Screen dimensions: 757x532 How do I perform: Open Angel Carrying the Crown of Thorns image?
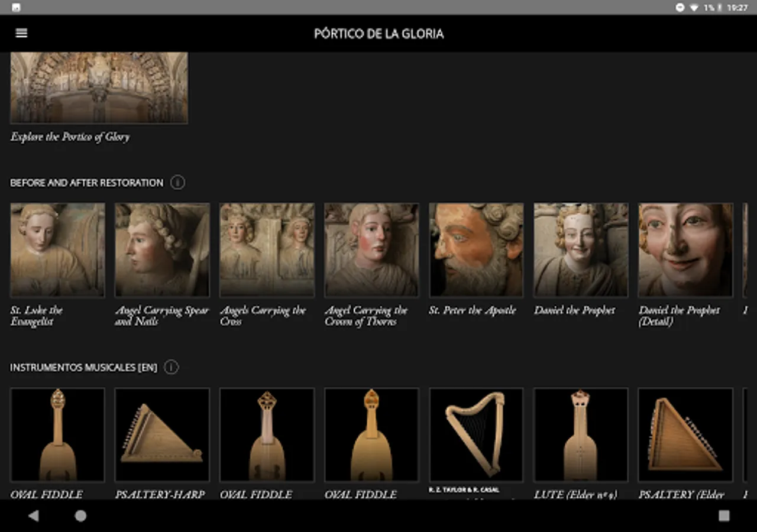pos(371,250)
